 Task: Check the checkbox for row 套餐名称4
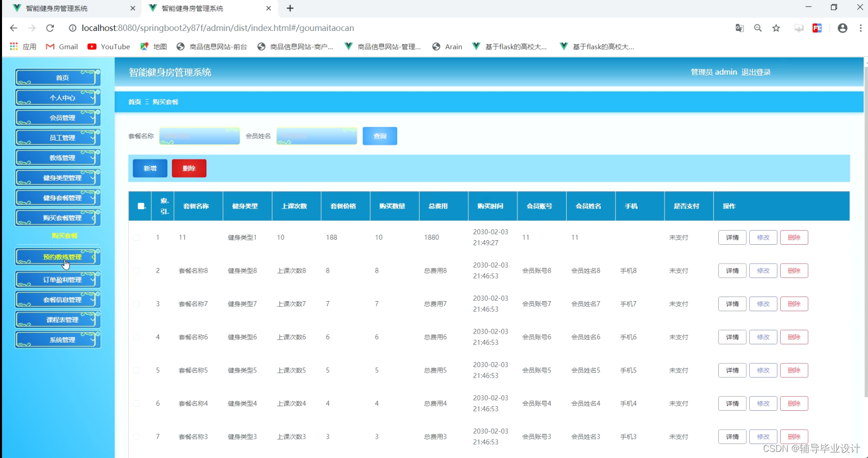click(136, 403)
